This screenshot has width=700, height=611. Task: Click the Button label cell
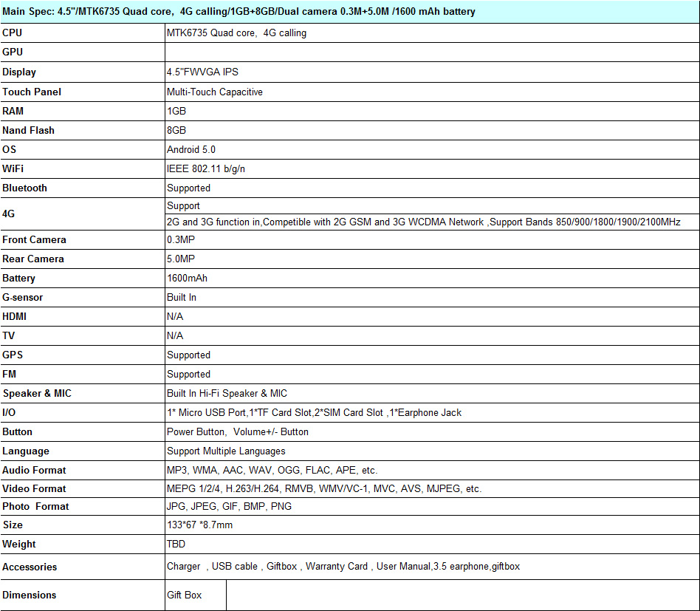click(83, 432)
